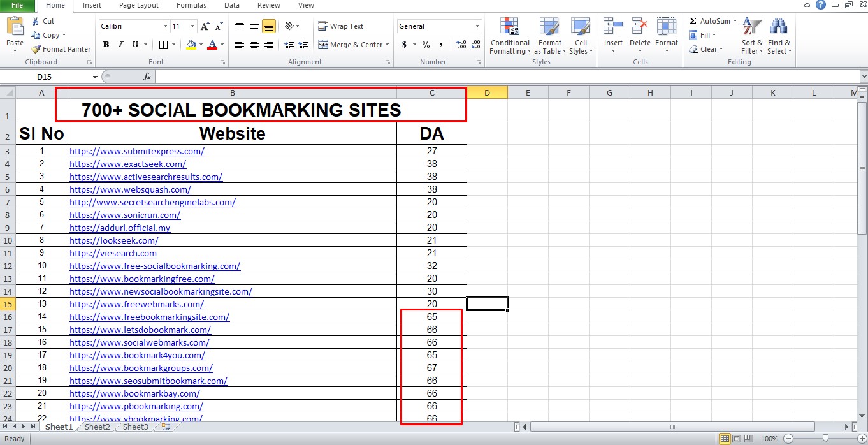Open the font name Calibri dropdown

pos(165,26)
